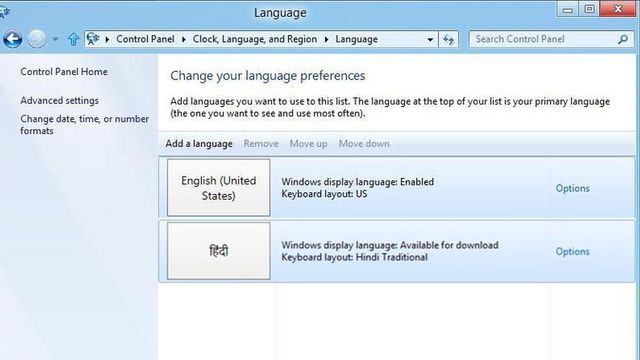Open Change date, time, or number formats
Image resolution: width=640 pixels, height=360 pixels.
[84, 124]
